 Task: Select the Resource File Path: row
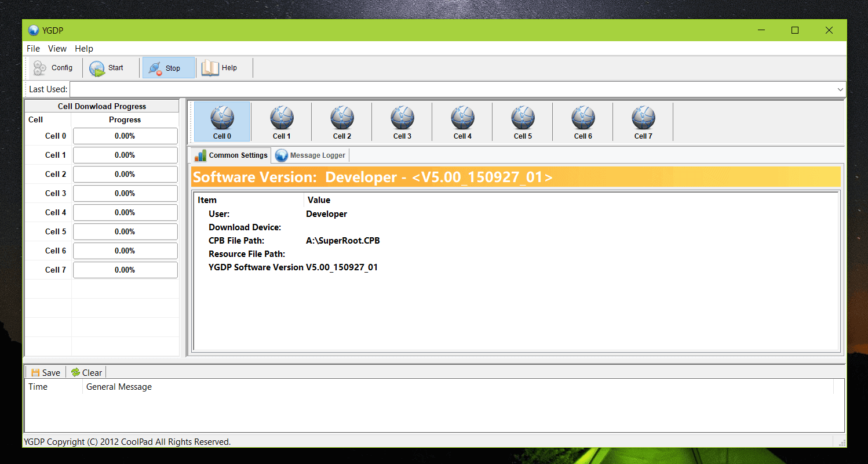[x=247, y=254]
